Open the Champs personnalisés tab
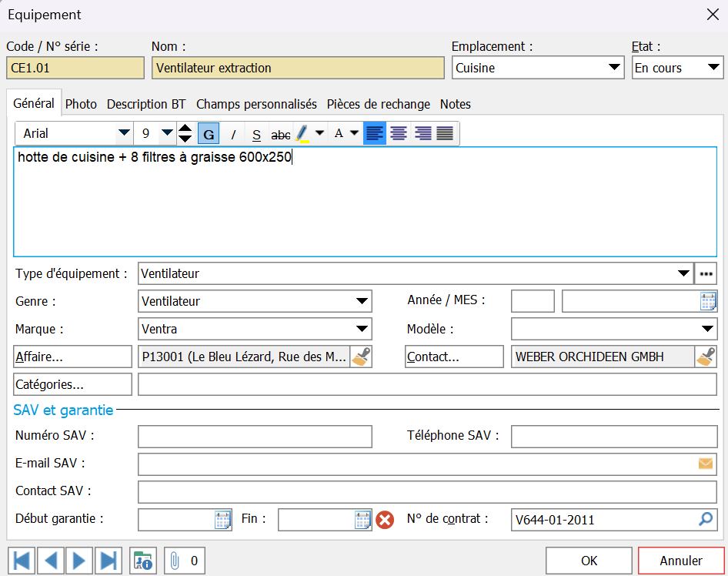The height and width of the screenshot is (576, 728). pos(256,104)
